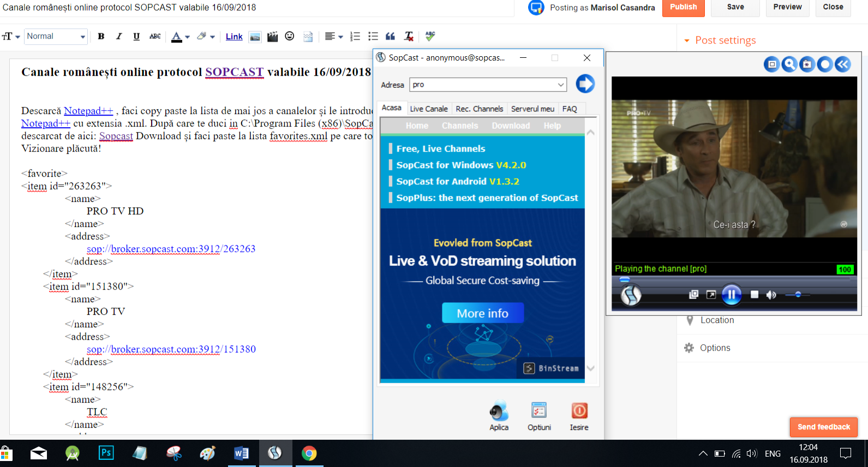Image resolution: width=868 pixels, height=467 pixels.
Task: Click the insert jump break icon
Action: pos(308,37)
